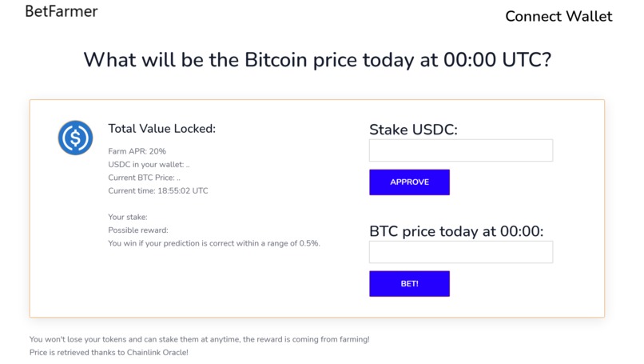This screenshot has width=644, height=364.
Task: Select the Farm APR: 20% text
Action: [x=137, y=151]
